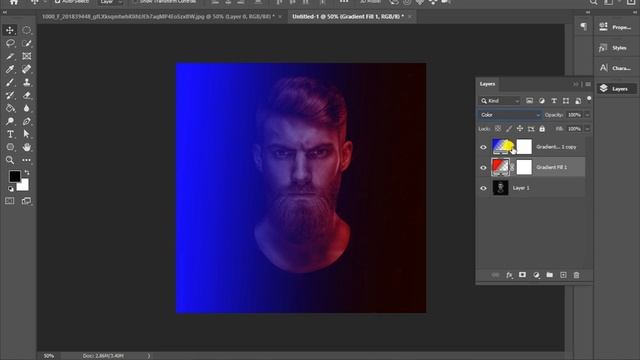640x360 pixels.
Task: Click the Opacity 100% value field
Action: pyautogui.click(x=574, y=115)
